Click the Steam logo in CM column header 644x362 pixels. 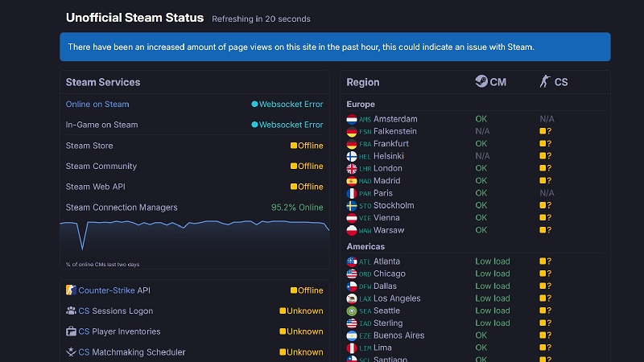[x=480, y=82]
